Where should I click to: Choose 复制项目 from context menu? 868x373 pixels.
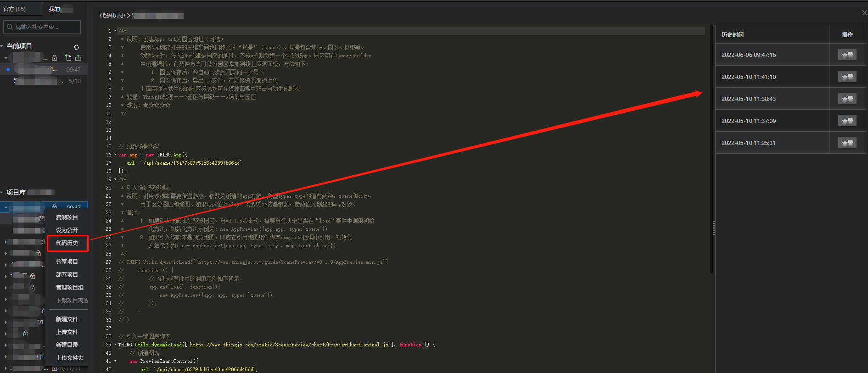pos(67,217)
